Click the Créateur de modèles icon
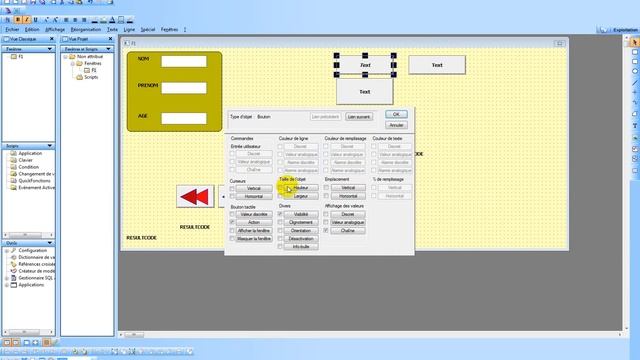This screenshot has height=360, width=640. tap(13, 271)
